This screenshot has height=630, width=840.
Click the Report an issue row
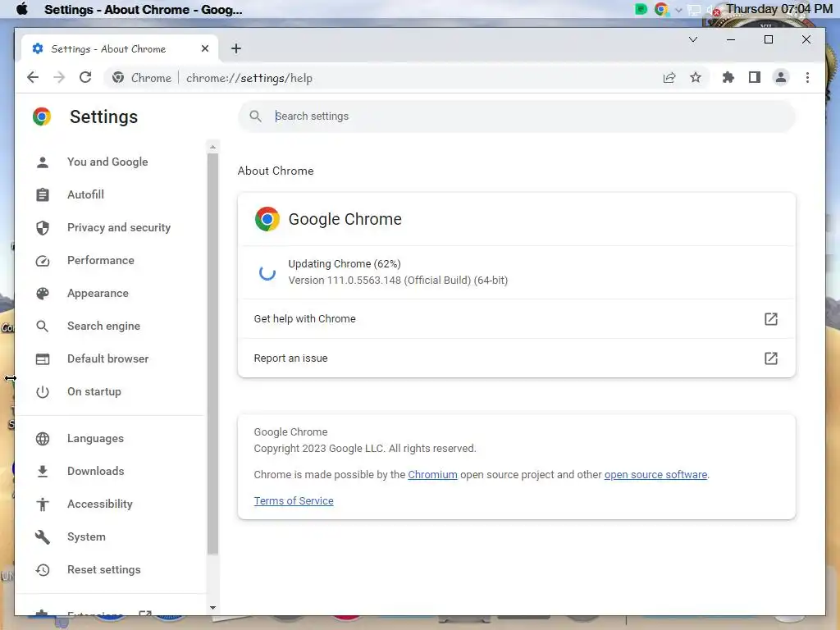pos(517,358)
